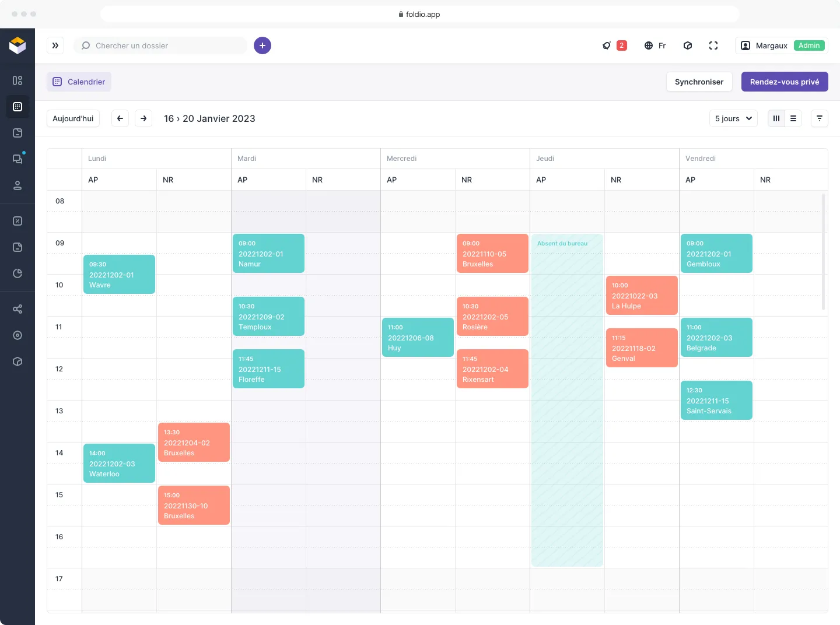Open the 09:00 Namur appointment
The width and height of the screenshot is (840, 625).
[x=268, y=253]
